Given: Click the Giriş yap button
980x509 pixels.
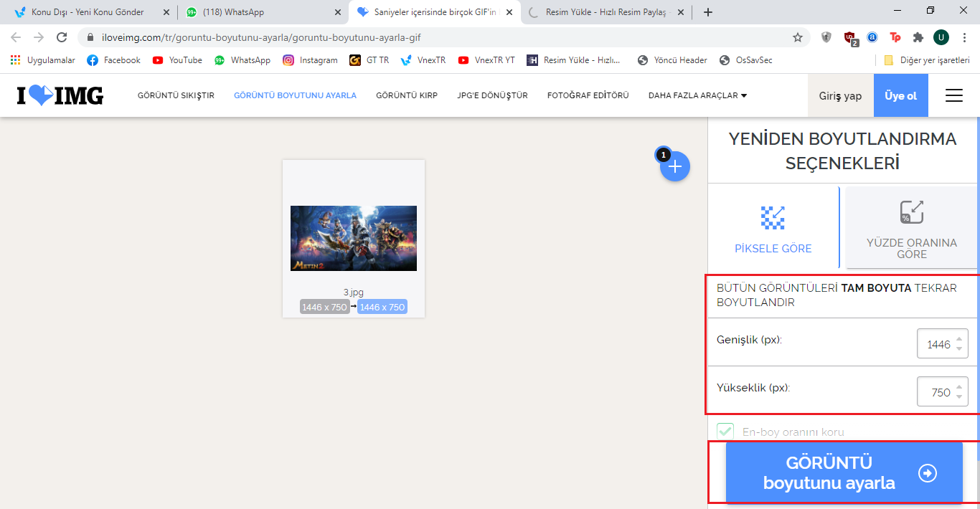Looking at the screenshot, I should 840,95.
